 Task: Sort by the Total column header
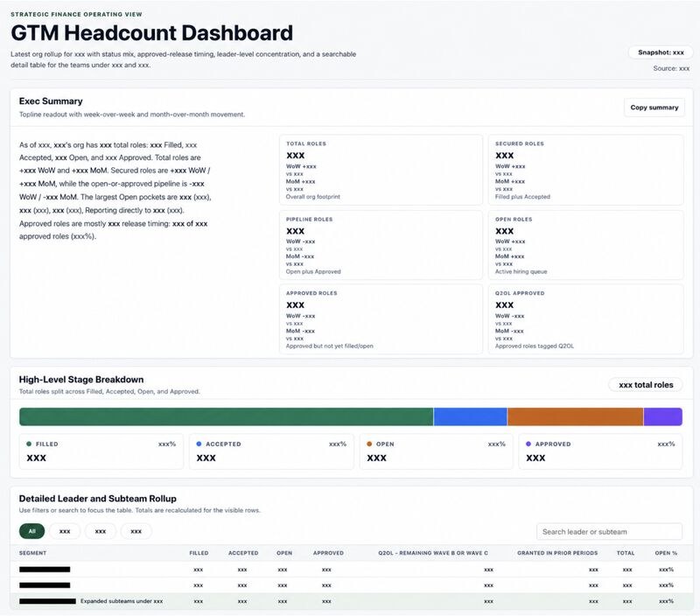626,553
